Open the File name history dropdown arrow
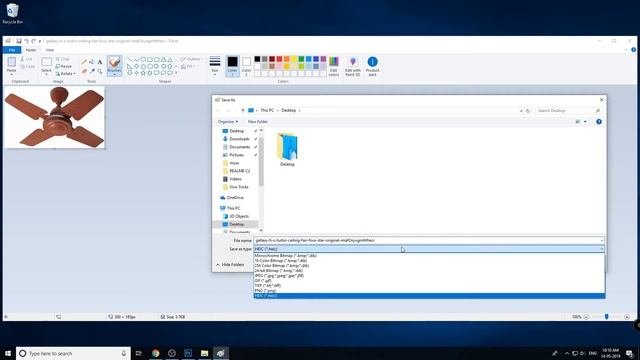This screenshot has height=360, width=640. click(601, 241)
